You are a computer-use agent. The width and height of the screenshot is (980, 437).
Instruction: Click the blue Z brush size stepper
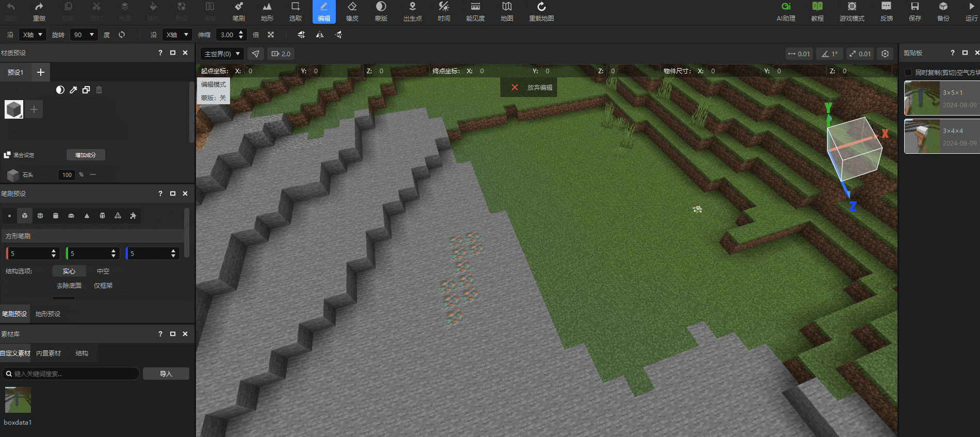coord(173,253)
